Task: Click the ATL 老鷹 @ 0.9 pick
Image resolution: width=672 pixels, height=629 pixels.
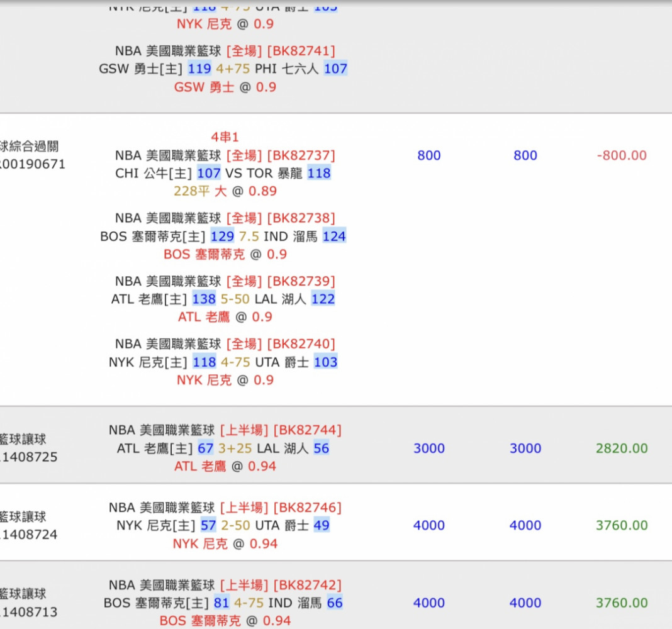Action: tap(225, 316)
